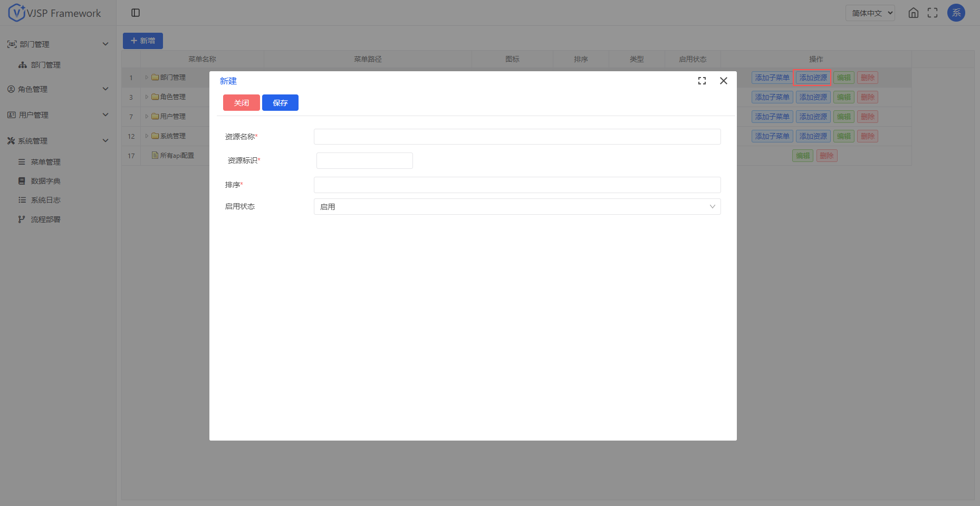Viewport: 980px width, 506px height.
Task: Click the user avatar icon
Action: coord(956,13)
